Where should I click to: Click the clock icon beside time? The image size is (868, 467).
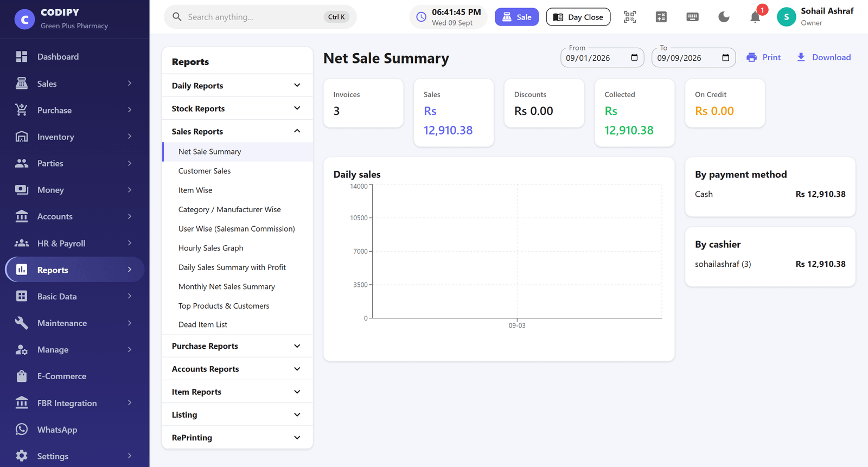[421, 17]
